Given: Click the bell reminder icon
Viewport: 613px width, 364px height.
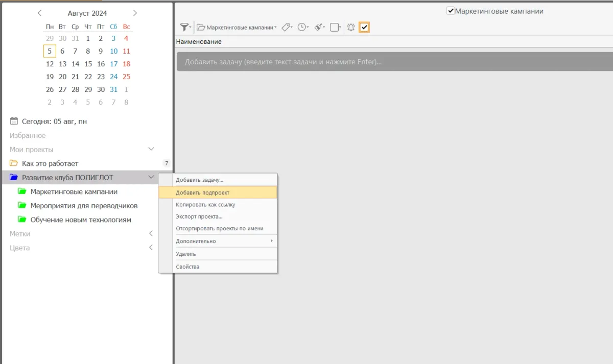Looking at the screenshot, I should (x=351, y=28).
